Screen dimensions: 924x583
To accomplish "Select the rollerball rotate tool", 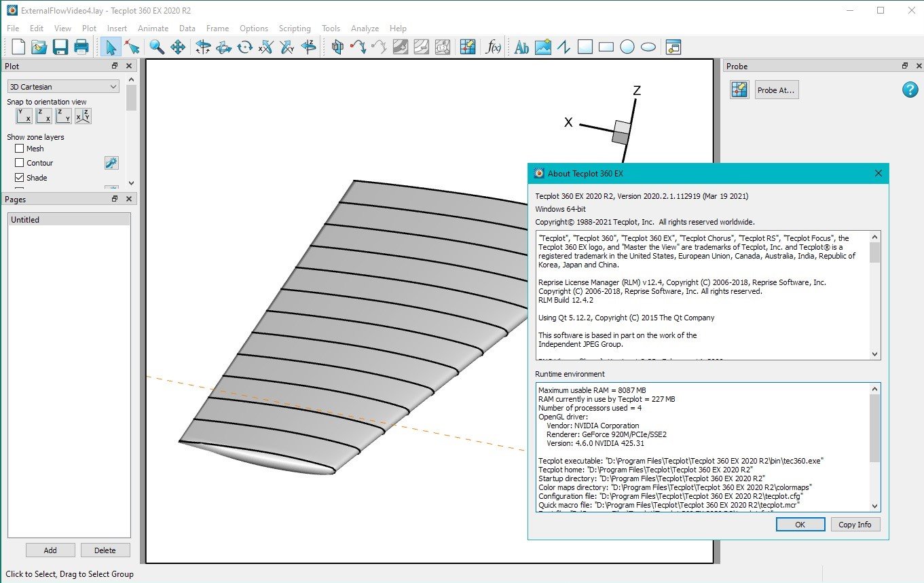I will (x=224, y=47).
